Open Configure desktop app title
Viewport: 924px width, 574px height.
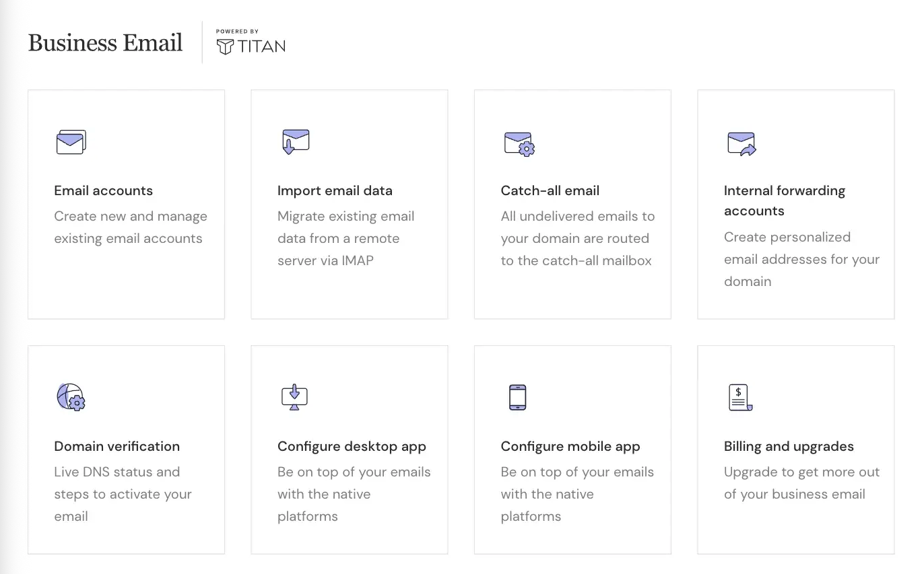coord(352,446)
